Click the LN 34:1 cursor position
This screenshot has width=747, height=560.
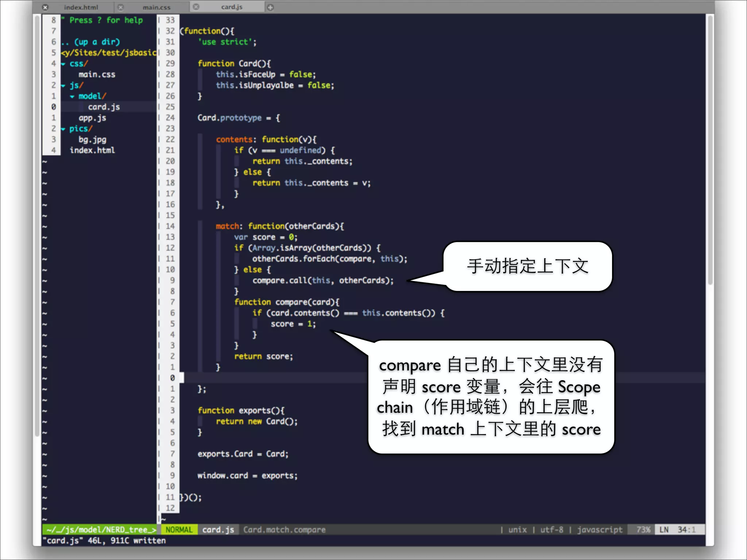[x=678, y=530]
